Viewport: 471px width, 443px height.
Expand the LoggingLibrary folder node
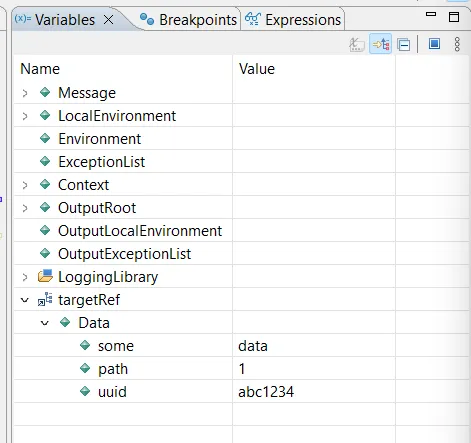(25, 277)
